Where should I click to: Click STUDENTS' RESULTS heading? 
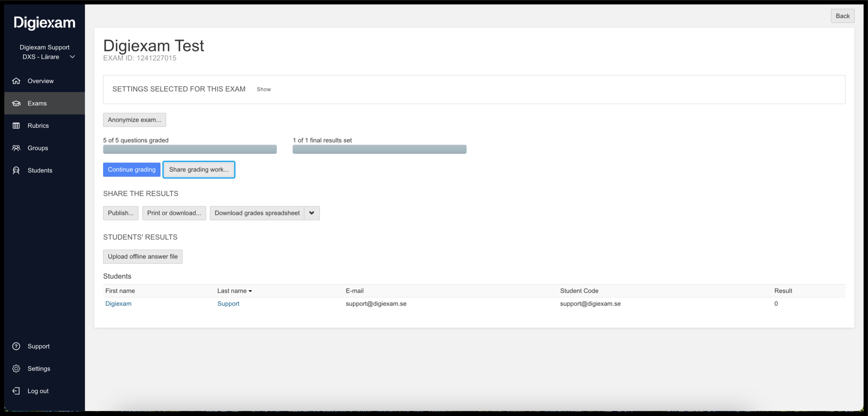[140, 237]
